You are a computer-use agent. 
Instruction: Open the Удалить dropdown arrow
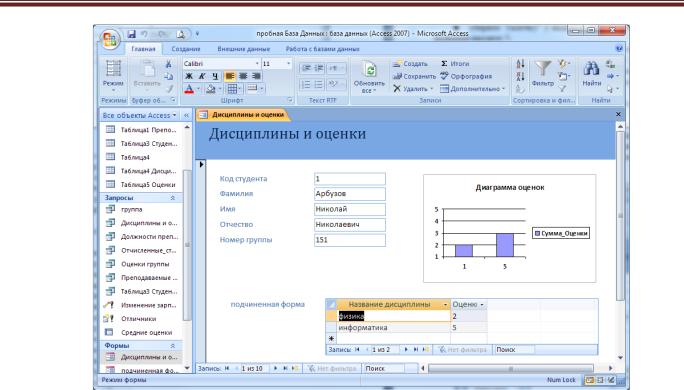432,89
